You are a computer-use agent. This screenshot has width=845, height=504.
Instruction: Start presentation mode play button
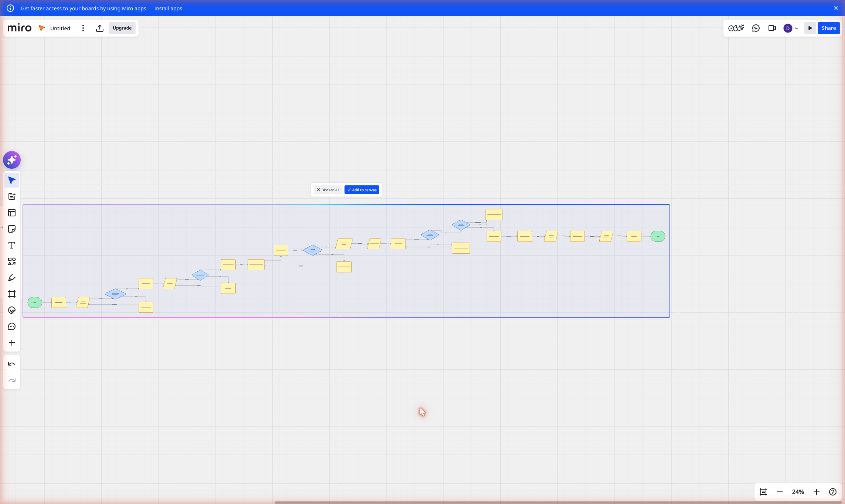(810, 28)
